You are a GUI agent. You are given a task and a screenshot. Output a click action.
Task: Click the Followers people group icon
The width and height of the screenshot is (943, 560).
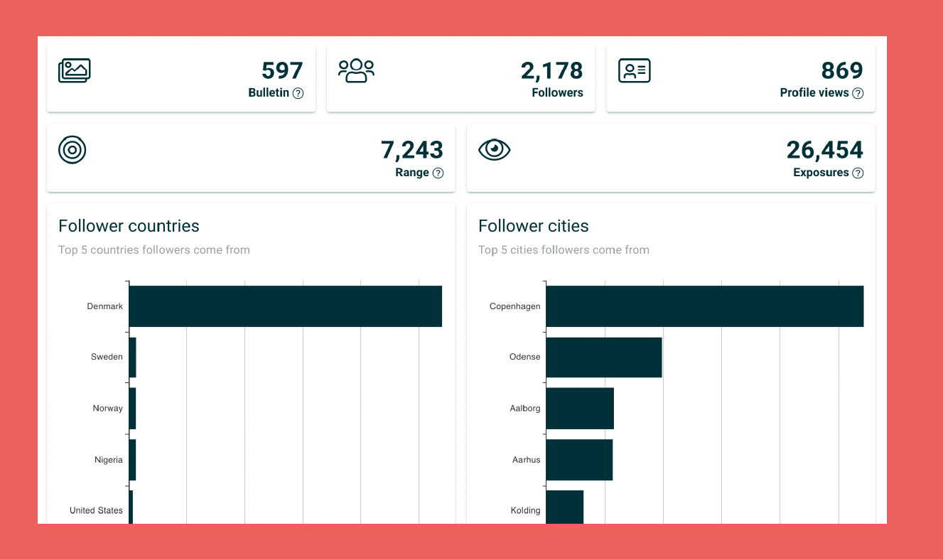[x=356, y=70]
